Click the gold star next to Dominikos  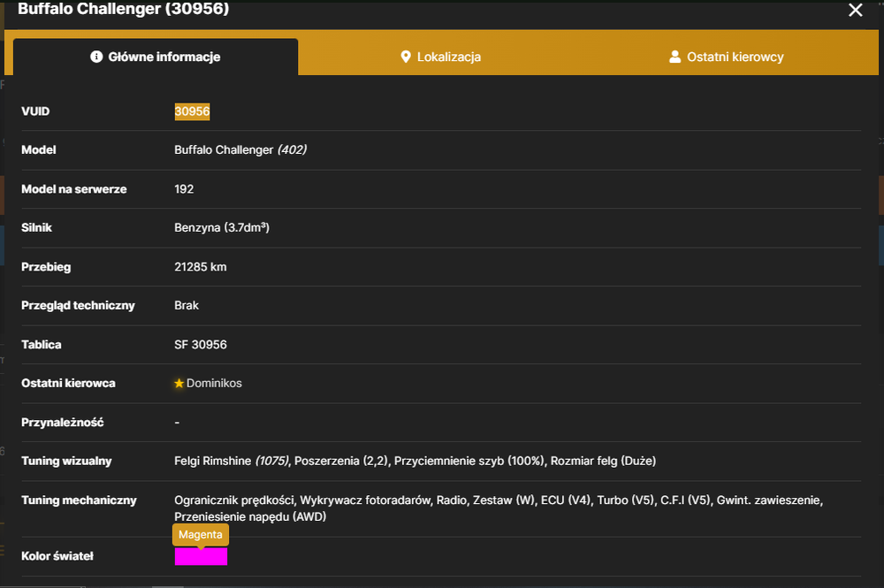point(179,384)
